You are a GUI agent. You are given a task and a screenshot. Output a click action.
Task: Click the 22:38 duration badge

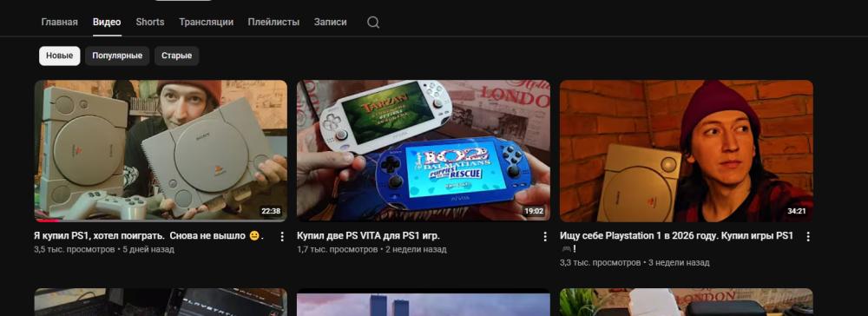tap(271, 211)
